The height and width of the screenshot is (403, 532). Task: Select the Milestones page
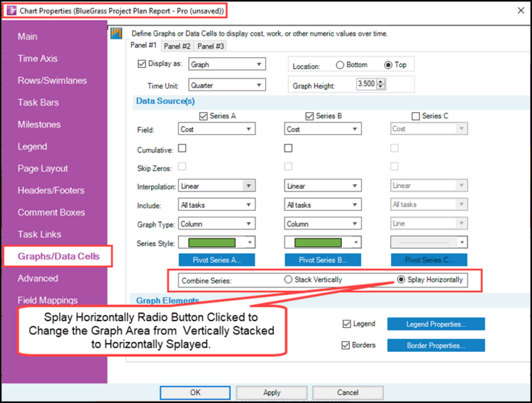point(40,124)
